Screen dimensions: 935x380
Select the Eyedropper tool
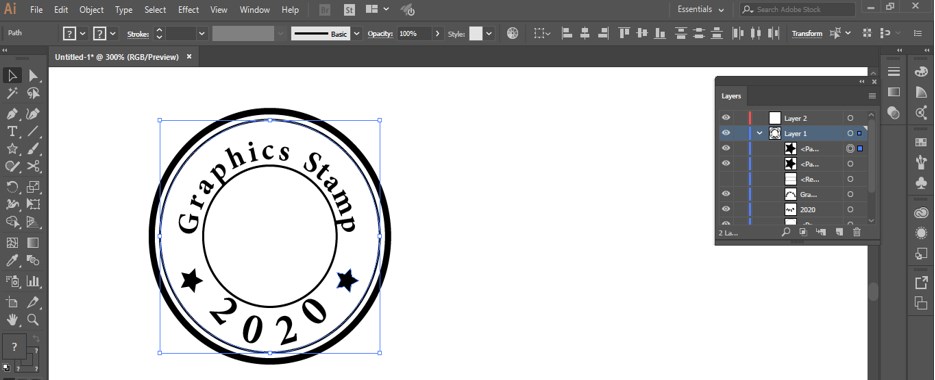[x=12, y=261]
